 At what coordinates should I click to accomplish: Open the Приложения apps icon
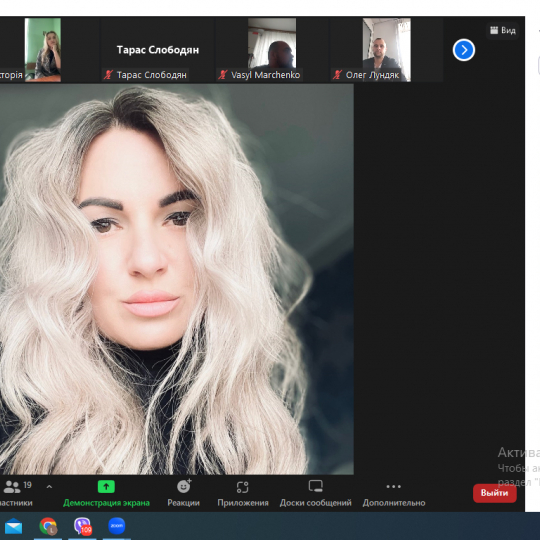tap(242, 487)
